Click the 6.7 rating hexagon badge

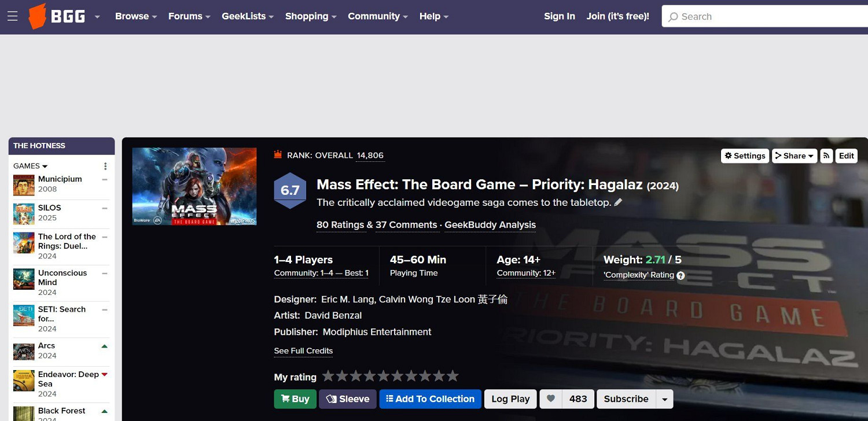(289, 190)
